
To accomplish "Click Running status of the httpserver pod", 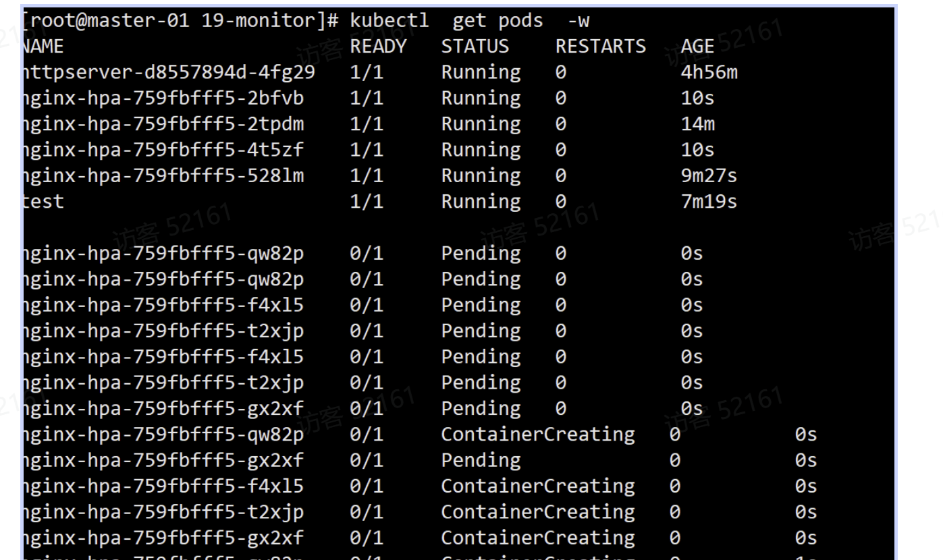I will (481, 73).
